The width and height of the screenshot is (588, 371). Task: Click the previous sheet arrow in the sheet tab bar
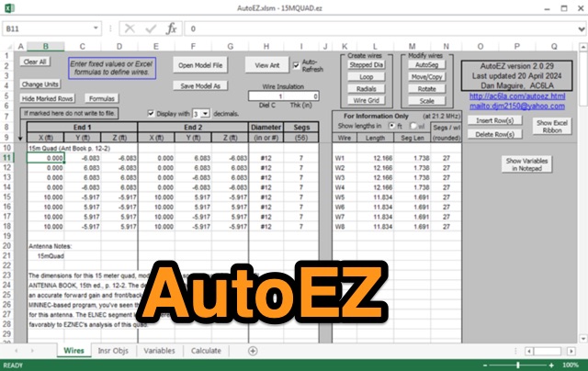click(17, 351)
